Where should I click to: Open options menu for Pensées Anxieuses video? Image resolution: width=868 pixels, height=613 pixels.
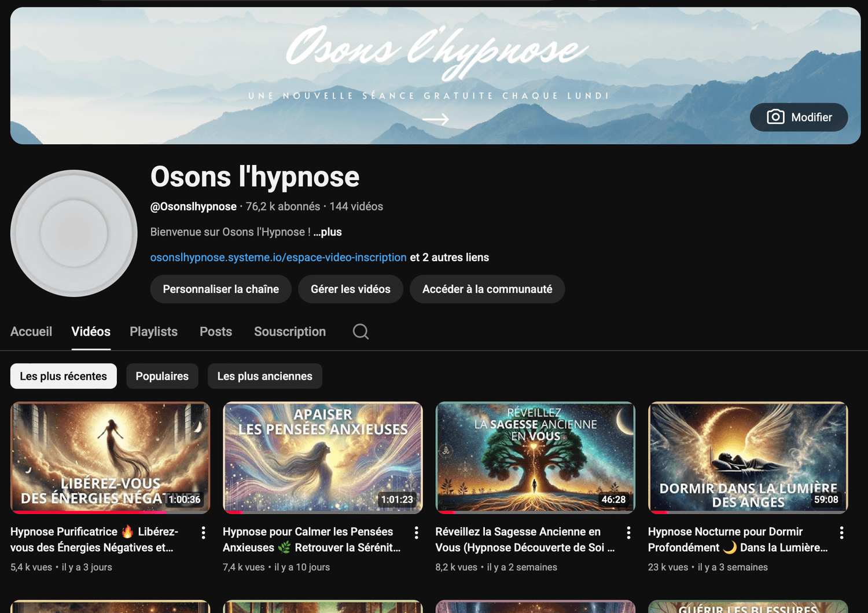416,533
